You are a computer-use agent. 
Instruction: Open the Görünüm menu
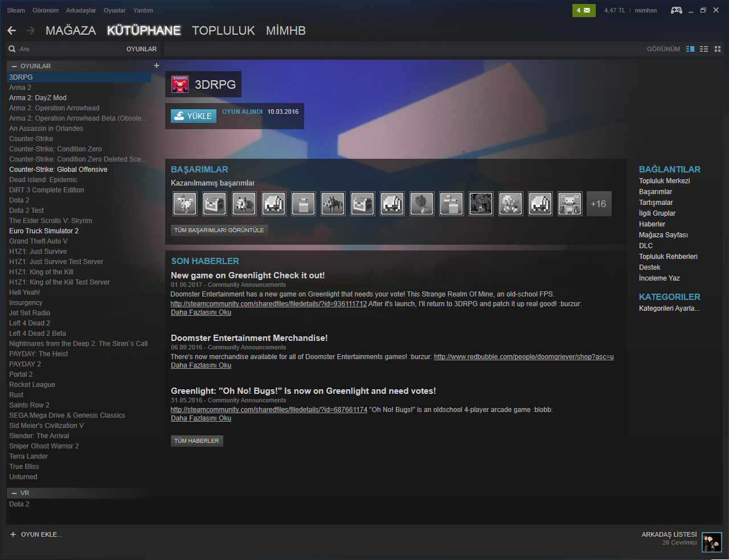(x=46, y=10)
